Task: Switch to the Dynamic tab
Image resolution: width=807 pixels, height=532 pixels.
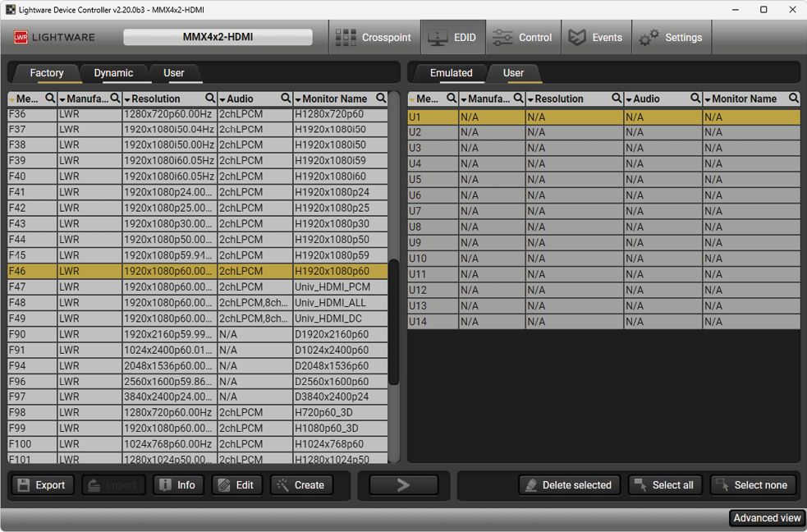Action: pos(113,73)
